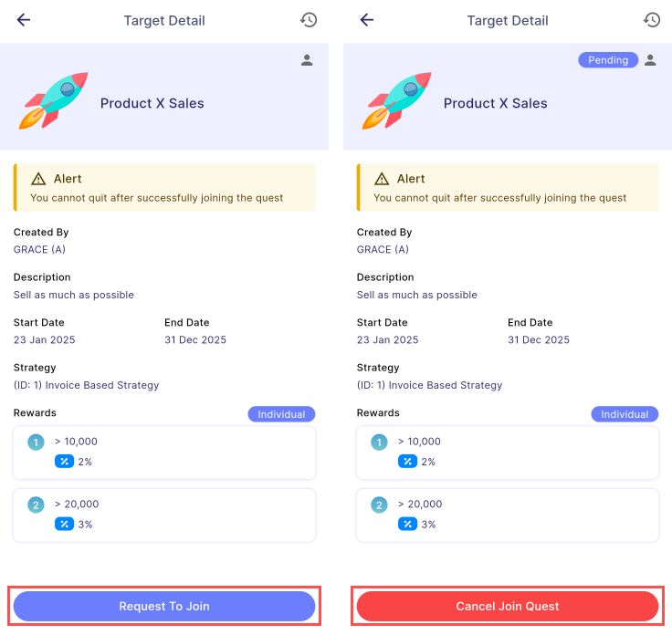Select the Individual tag above the Request To Join button
Screen dimensions: 672x635
[281, 414]
